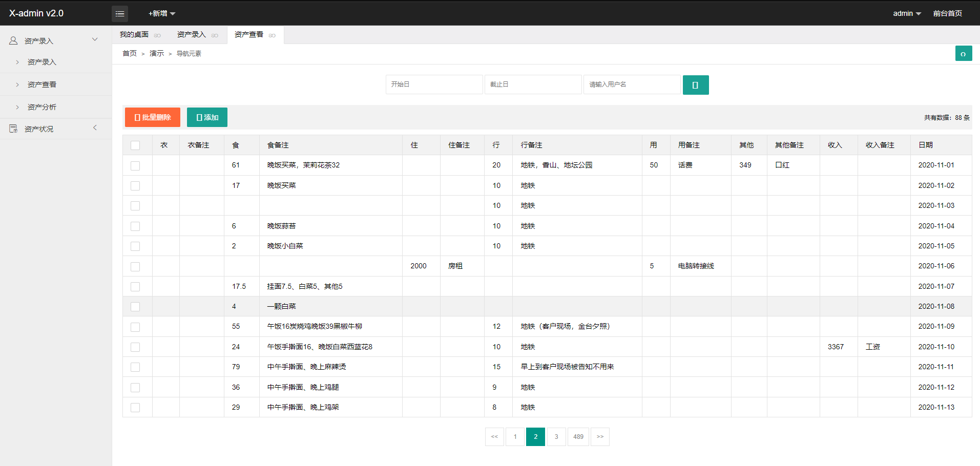The height and width of the screenshot is (466, 980).
Task: Switch to the 我的桌面 tab
Action: (x=134, y=34)
